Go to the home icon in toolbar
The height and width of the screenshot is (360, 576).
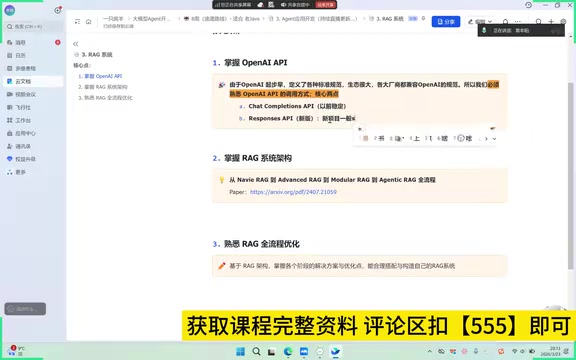pos(89,22)
